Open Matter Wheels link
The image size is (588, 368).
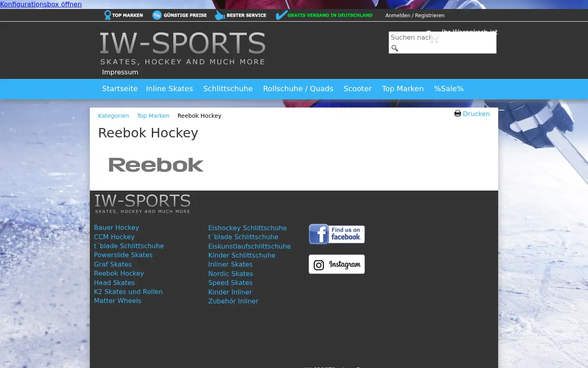pyautogui.click(x=118, y=301)
